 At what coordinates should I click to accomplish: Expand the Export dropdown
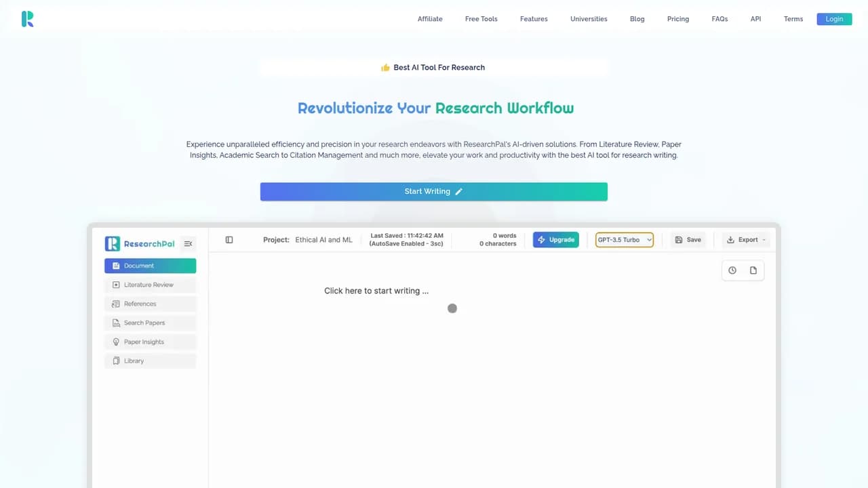pos(746,240)
